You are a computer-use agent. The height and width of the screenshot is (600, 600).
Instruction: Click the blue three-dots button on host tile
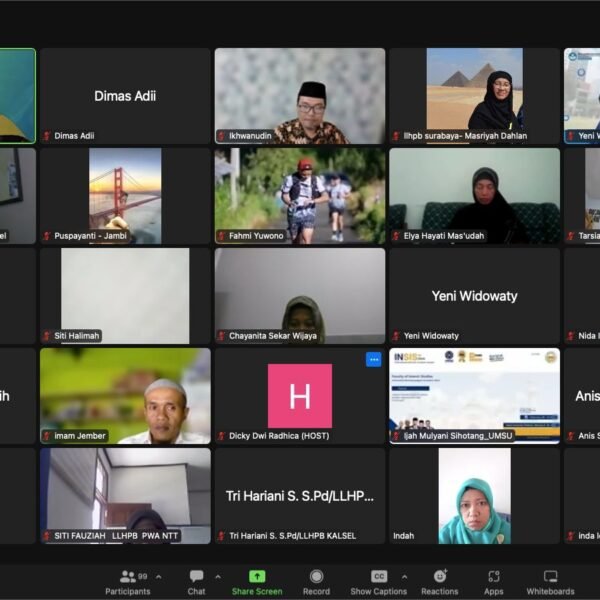click(373, 359)
